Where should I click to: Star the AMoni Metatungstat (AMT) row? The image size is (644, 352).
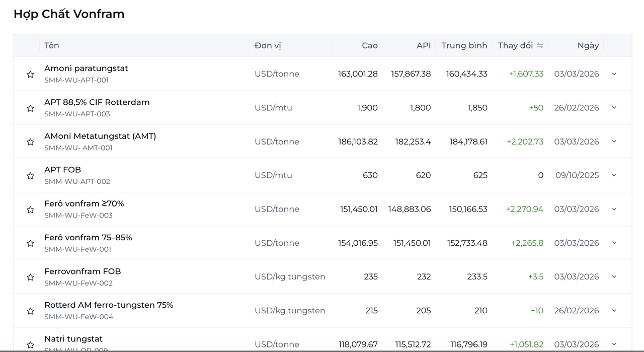(x=30, y=142)
